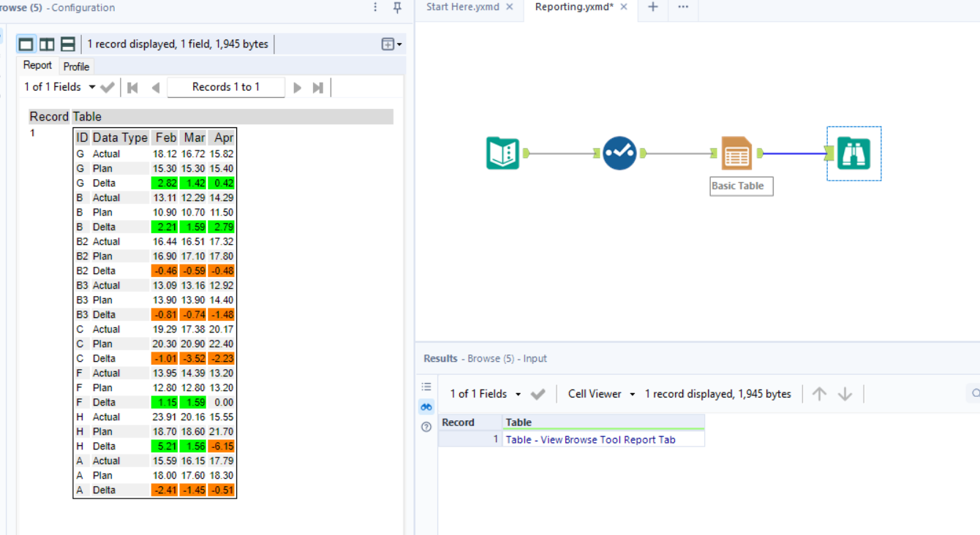Open the help question-mark icon in Results pane
Viewport: 980px width, 535px height.
click(x=425, y=427)
